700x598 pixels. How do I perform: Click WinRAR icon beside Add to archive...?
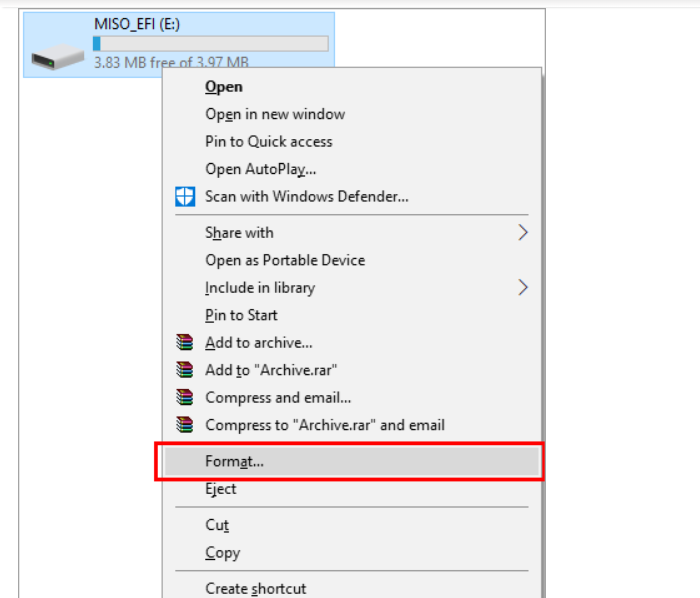(184, 342)
